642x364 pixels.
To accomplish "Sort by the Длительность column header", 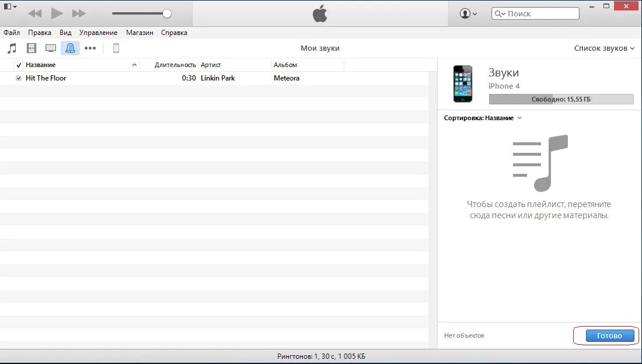I will (x=175, y=65).
